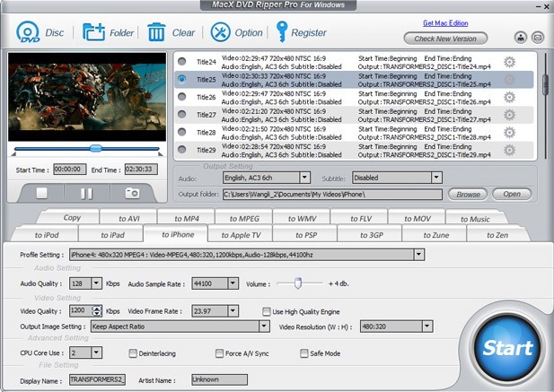Screen dimensions: 554x392
Task: Open the Folder import icon
Action: click(x=93, y=32)
